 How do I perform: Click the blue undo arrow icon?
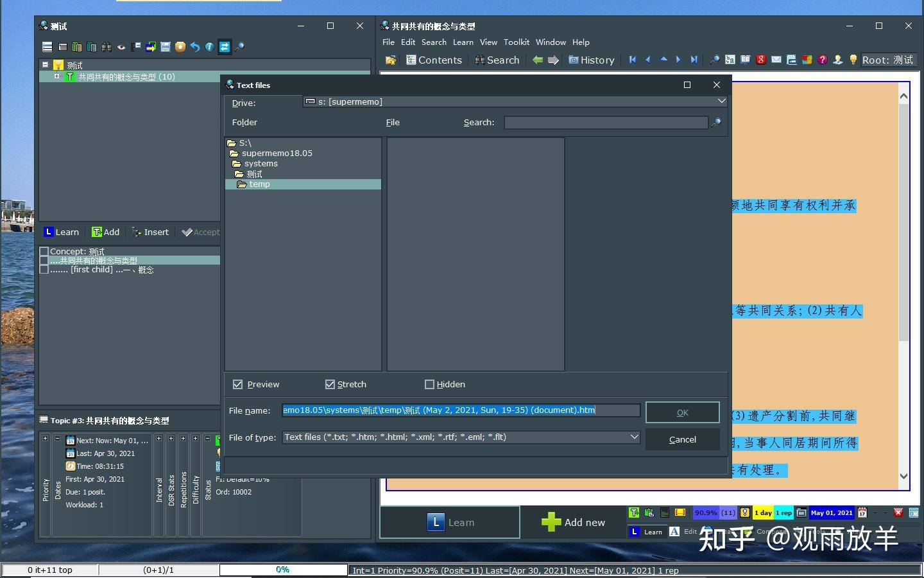click(194, 47)
